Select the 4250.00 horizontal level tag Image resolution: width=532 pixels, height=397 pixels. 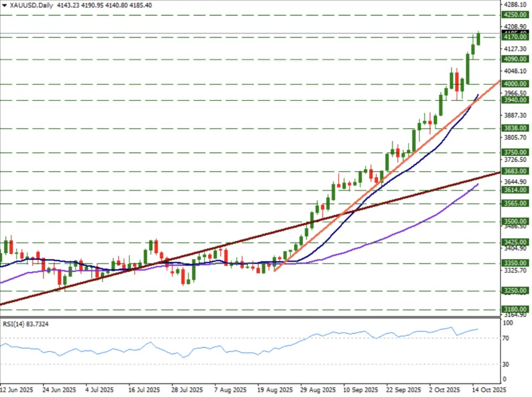(515, 16)
